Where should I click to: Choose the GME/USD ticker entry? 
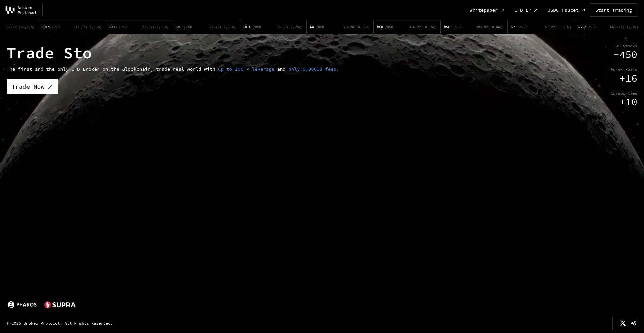pyautogui.click(x=206, y=27)
